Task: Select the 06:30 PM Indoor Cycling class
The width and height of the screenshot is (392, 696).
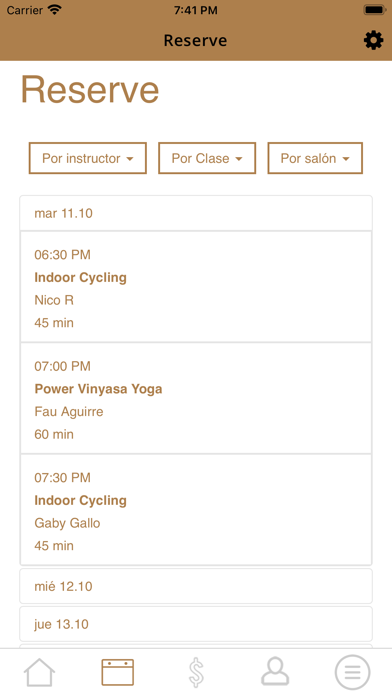Action: click(x=196, y=287)
